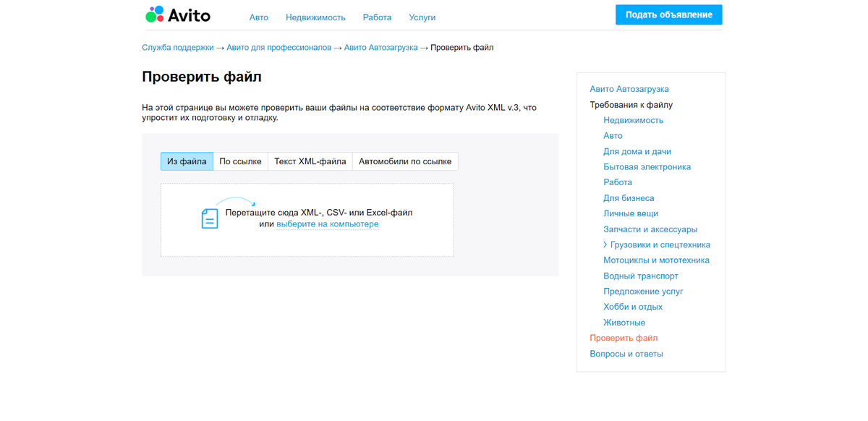Open the Недвижимость top navigation item
868x421 pixels.
click(315, 17)
